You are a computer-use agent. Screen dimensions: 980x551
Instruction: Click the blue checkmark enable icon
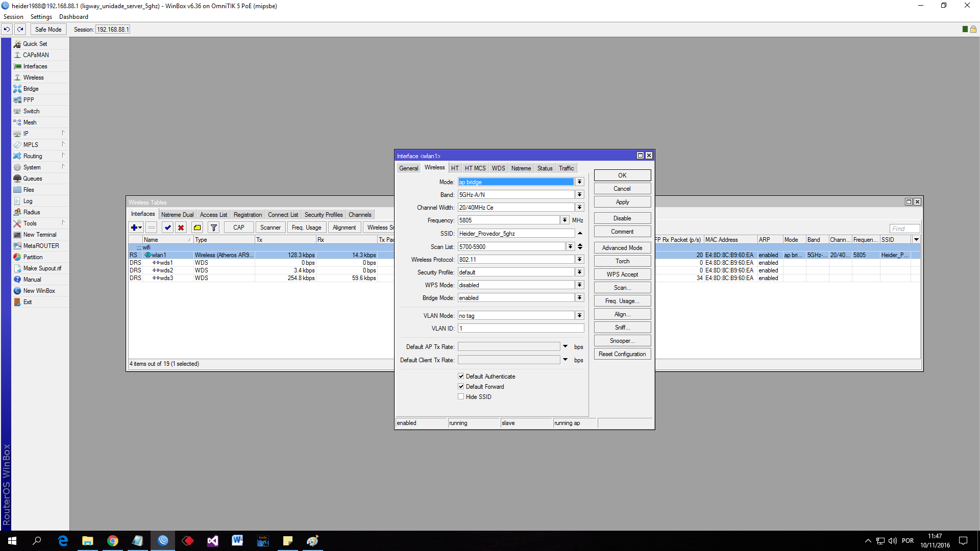click(x=167, y=228)
